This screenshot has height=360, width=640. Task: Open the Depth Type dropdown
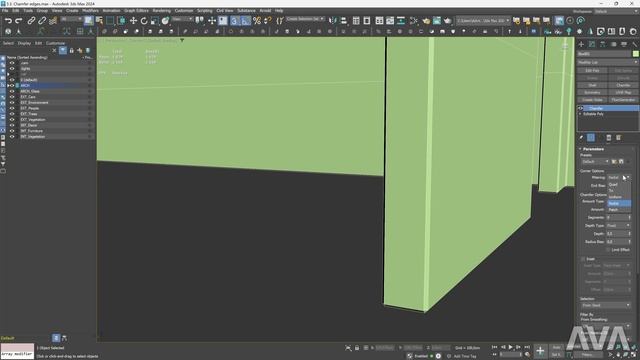pos(618,225)
